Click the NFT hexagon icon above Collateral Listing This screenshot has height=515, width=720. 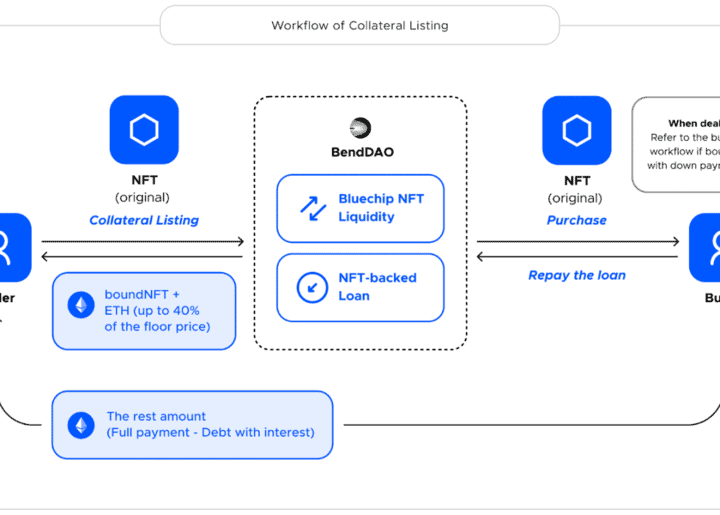tap(144, 130)
